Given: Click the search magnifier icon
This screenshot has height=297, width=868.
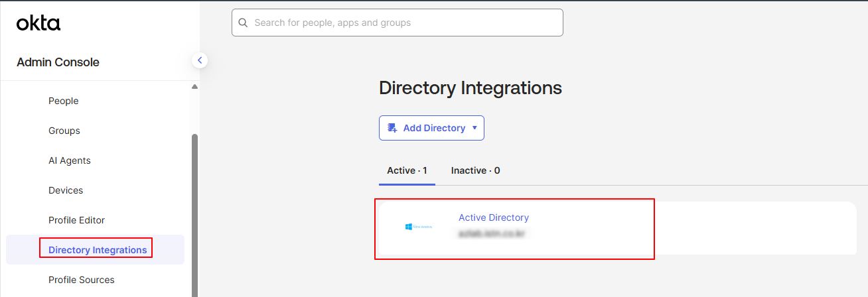Looking at the screenshot, I should tap(243, 23).
